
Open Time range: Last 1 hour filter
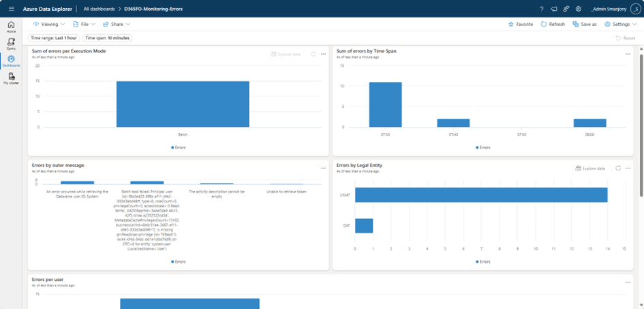(x=53, y=38)
